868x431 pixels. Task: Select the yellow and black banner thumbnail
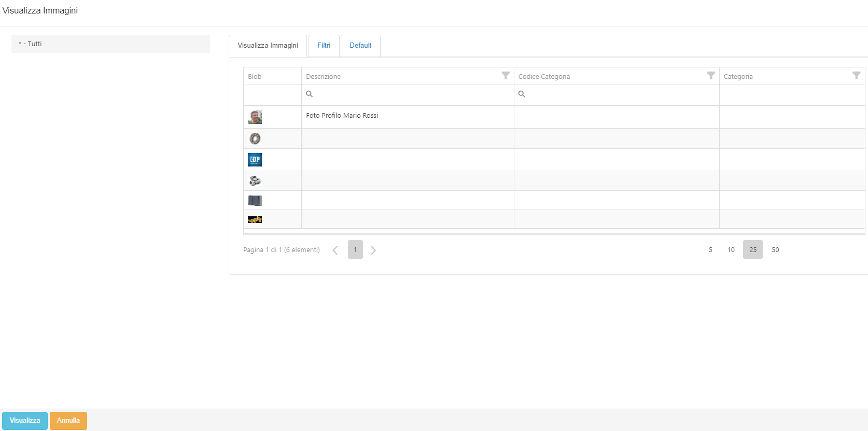[x=255, y=219]
